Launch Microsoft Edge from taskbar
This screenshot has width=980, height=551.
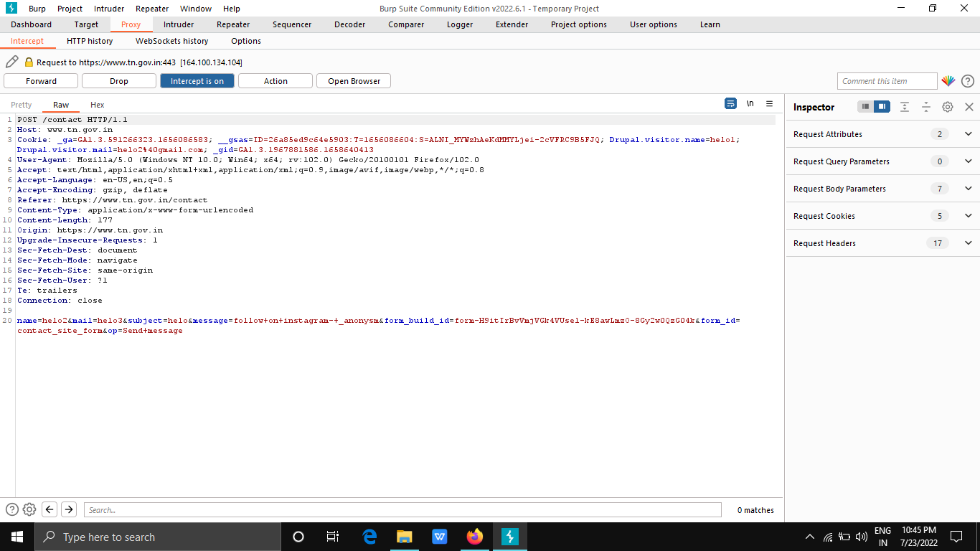click(x=369, y=537)
